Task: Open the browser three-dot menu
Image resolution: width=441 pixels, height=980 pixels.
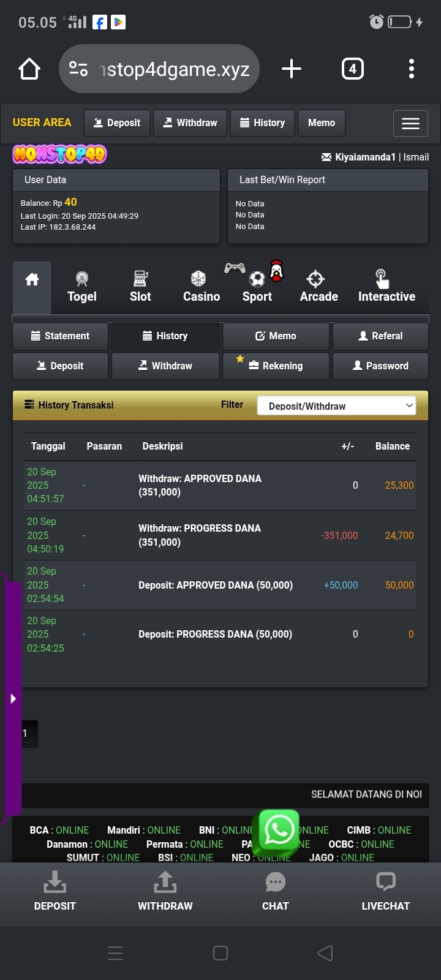Action: click(x=412, y=69)
